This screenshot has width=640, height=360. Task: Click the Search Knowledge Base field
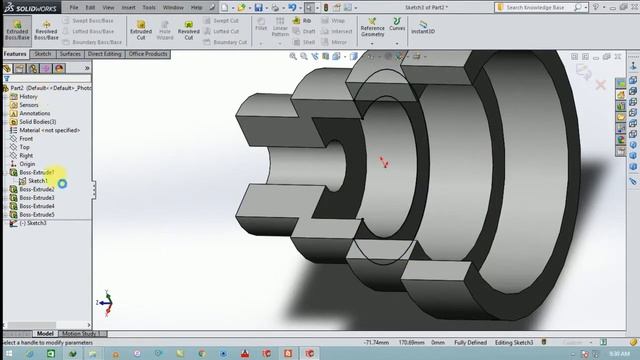click(x=535, y=7)
